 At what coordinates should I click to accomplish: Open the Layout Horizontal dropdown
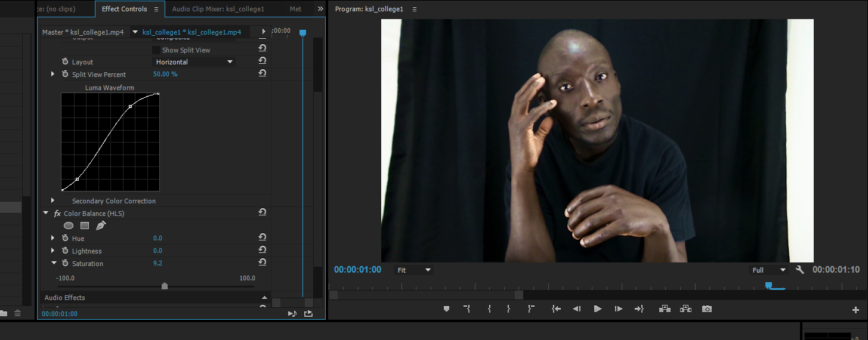coord(194,62)
